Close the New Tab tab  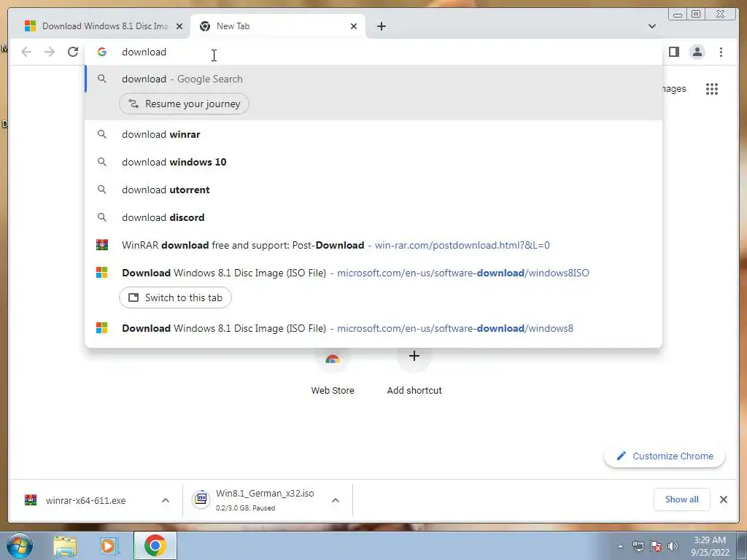(x=354, y=26)
